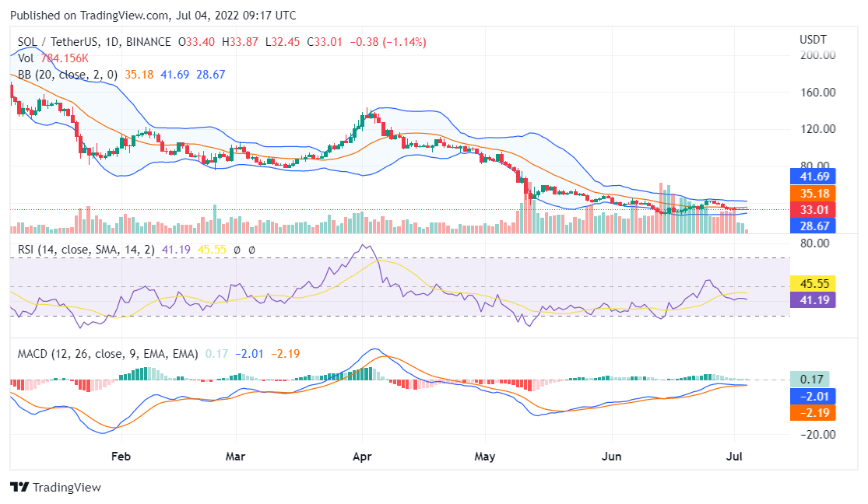Click the yellow 45.55 RSI axis tag

pos(813,283)
